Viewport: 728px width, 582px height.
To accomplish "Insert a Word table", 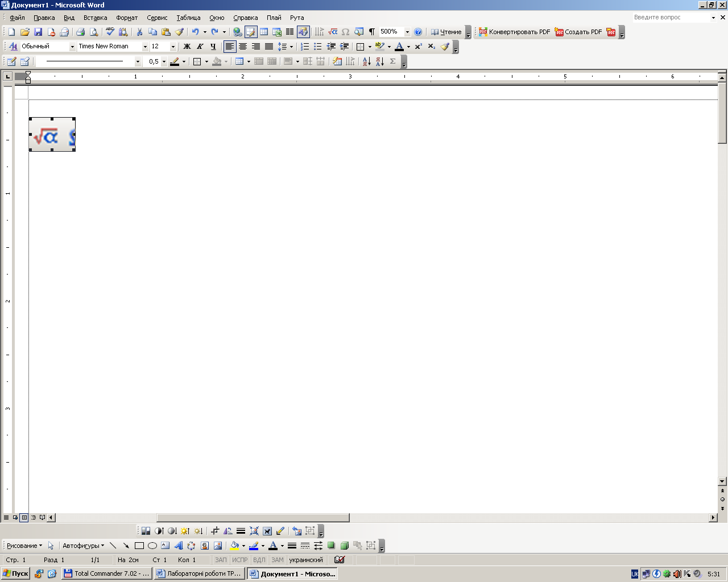I will coord(264,32).
